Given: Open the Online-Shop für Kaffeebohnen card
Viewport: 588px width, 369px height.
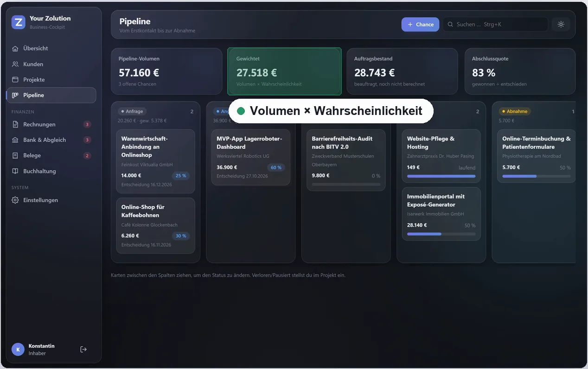Looking at the screenshot, I should coord(155,226).
